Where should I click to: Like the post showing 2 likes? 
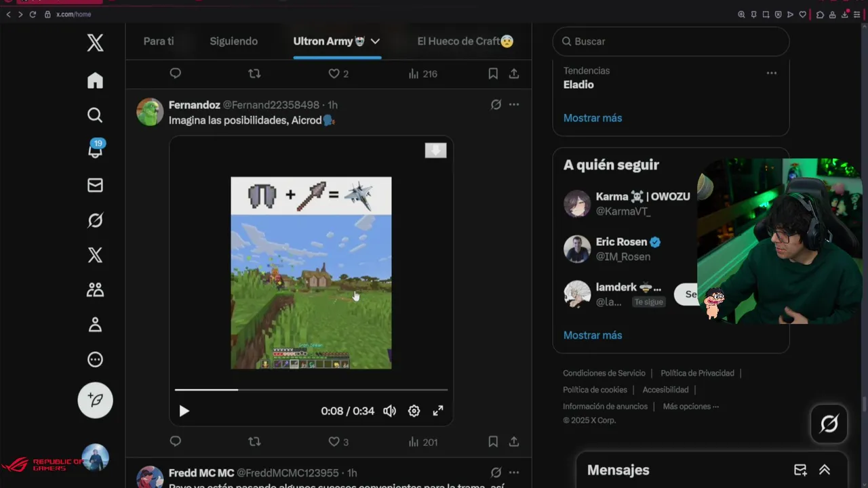338,73
